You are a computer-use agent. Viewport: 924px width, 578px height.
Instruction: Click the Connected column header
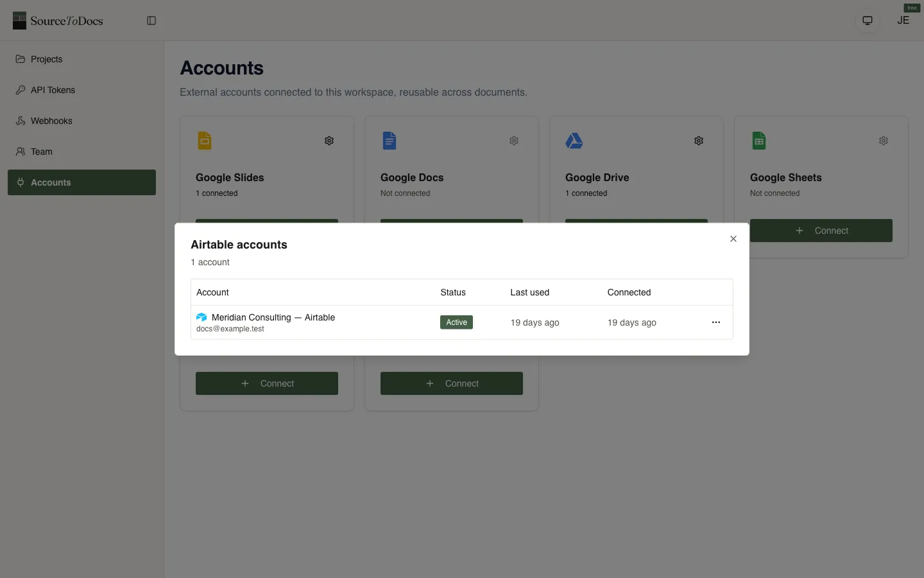point(629,292)
